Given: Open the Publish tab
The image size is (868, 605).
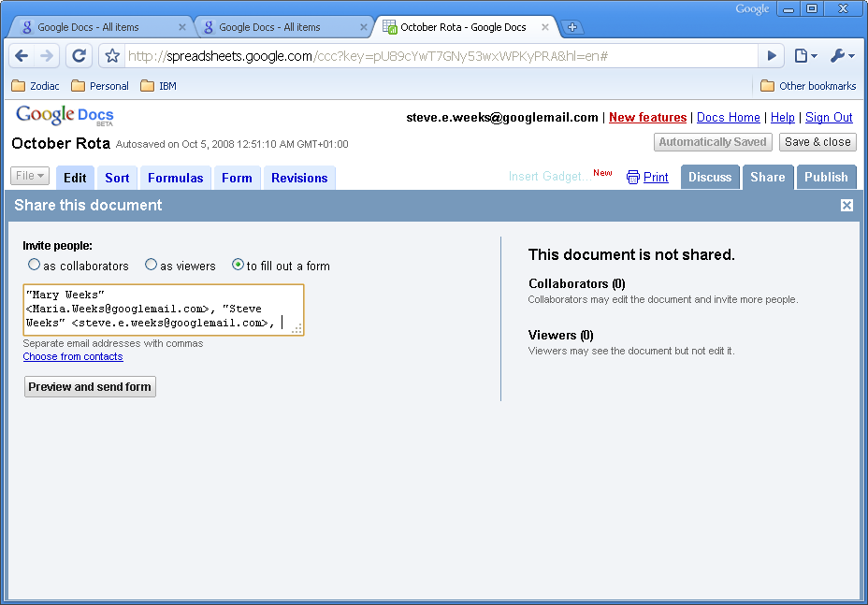Looking at the screenshot, I should point(826,177).
